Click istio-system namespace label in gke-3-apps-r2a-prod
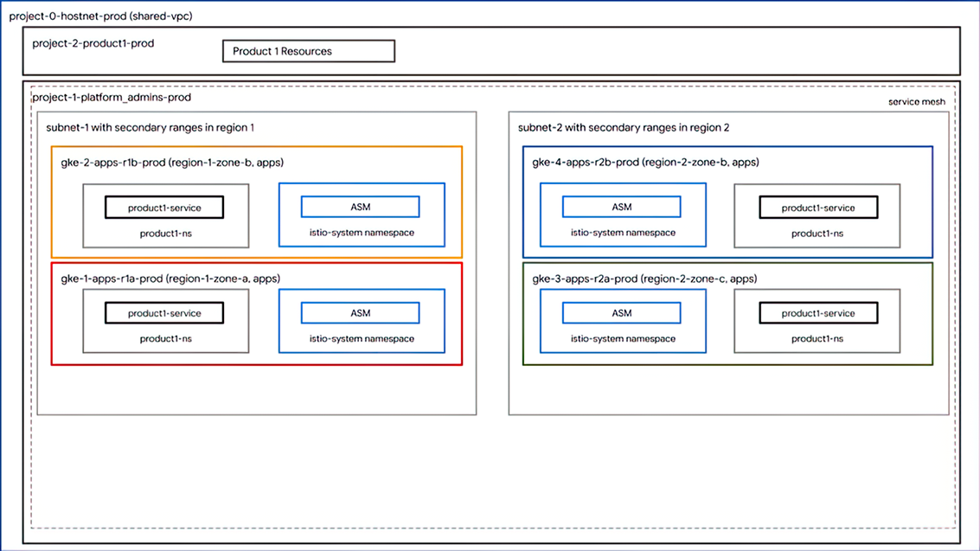 point(623,338)
